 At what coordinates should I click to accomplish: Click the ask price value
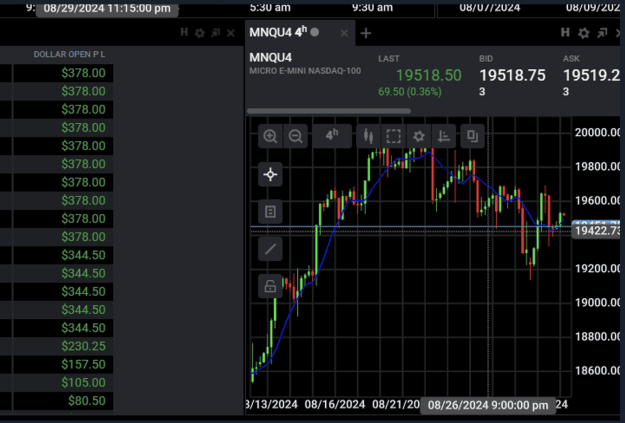click(592, 75)
